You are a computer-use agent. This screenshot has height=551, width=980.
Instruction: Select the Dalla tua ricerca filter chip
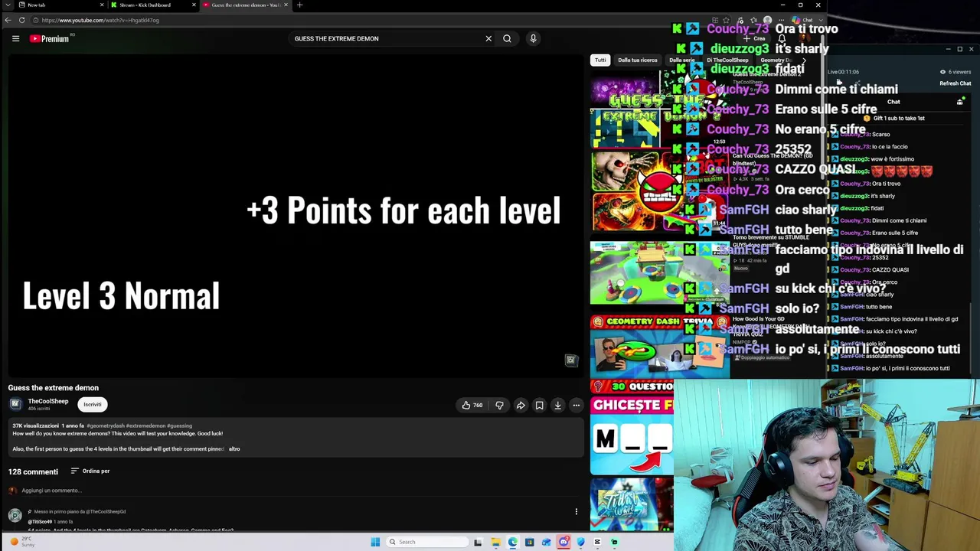pyautogui.click(x=638, y=60)
